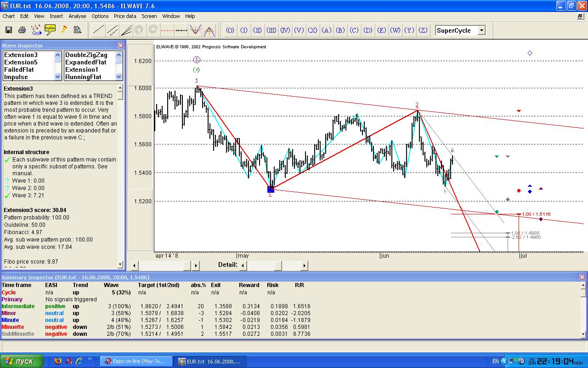588x368 pixels.
Task: Insert the (A) wave label
Action: [x=327, y=31]
